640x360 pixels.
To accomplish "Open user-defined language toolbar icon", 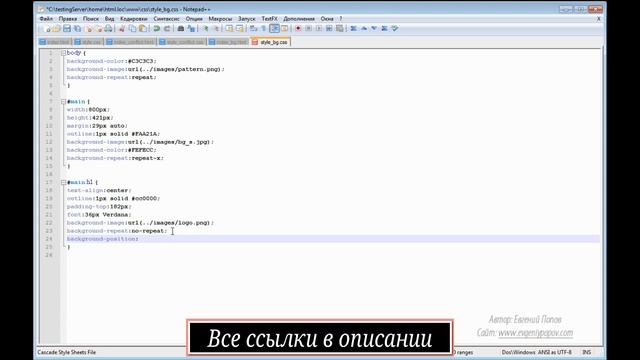I will coord(284,29).
